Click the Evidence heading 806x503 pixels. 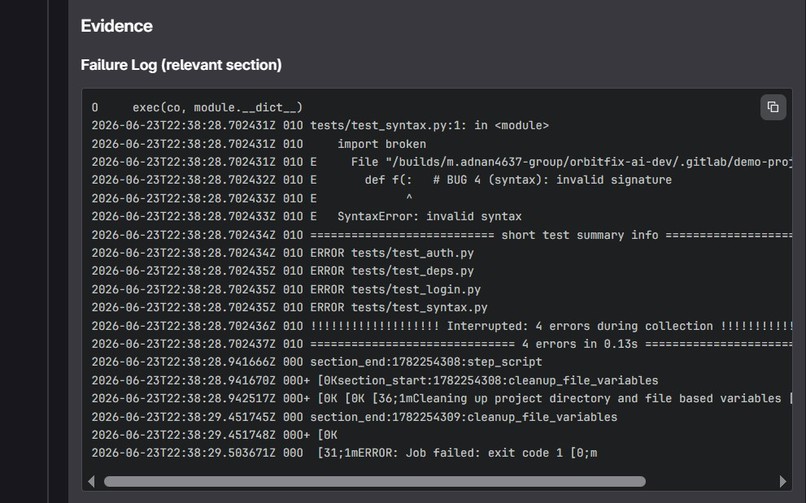[x=117, y=26]
